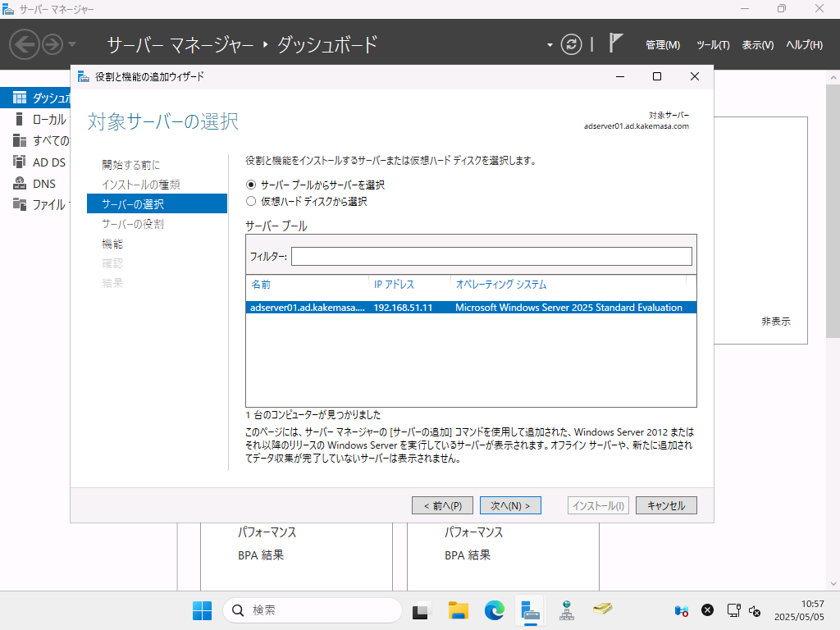Open the notifications flag icon
Image resolution: width=840 pixels, height=630 pixels.
tap(615, 43)
